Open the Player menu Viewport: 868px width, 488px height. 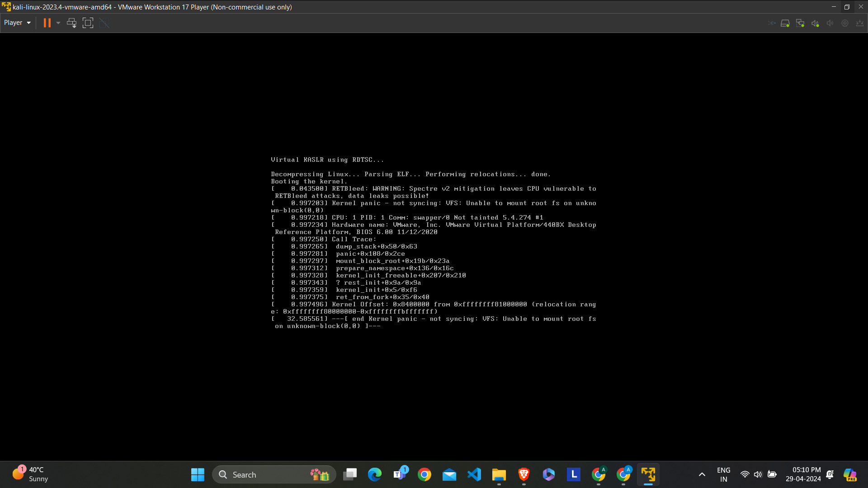(x=17, y=23)
